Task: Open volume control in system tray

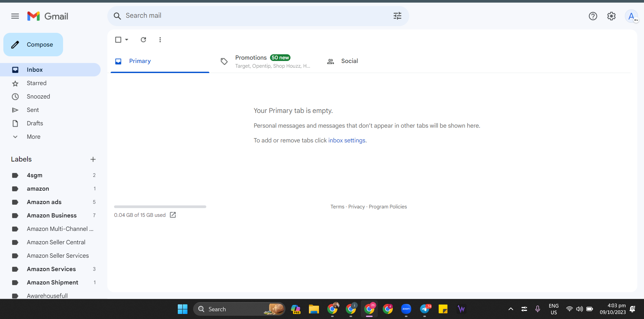Action: [579, 309]
